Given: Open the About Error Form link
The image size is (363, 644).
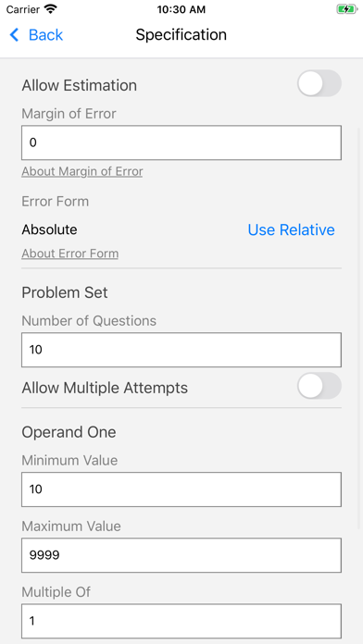Looking at the screenshot, I should [69, 254].
